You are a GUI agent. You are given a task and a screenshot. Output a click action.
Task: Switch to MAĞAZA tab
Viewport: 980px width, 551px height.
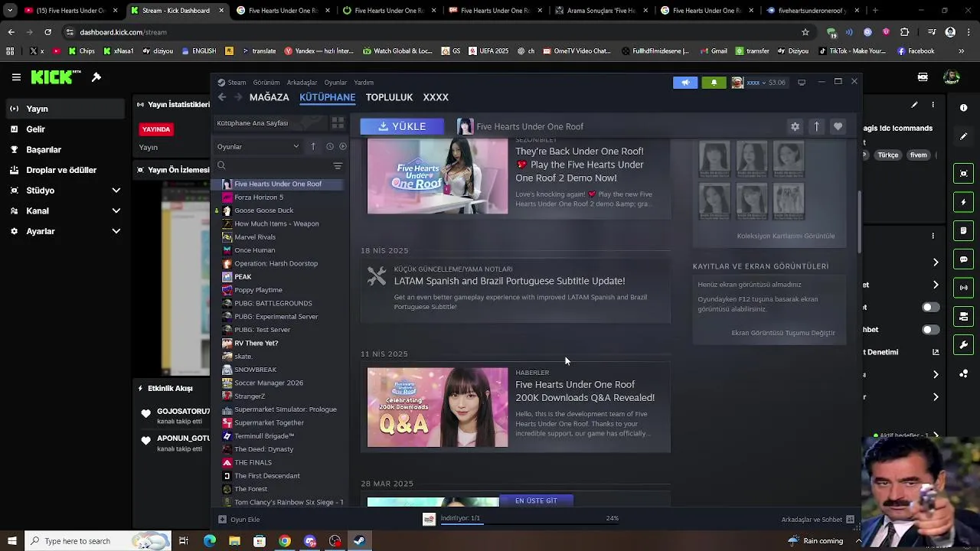pyautogui.click(x=269, y=97)
